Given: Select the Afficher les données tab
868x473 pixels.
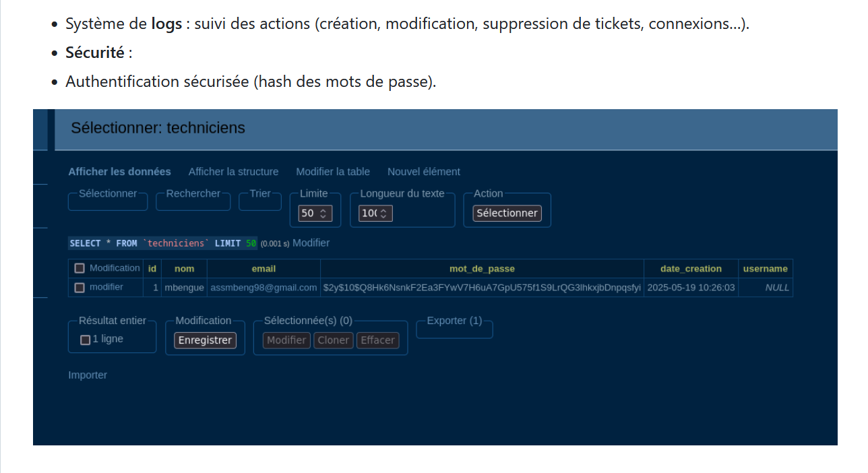Looking at the screenshot, I should pyautogui.click(x=119, y=172).
